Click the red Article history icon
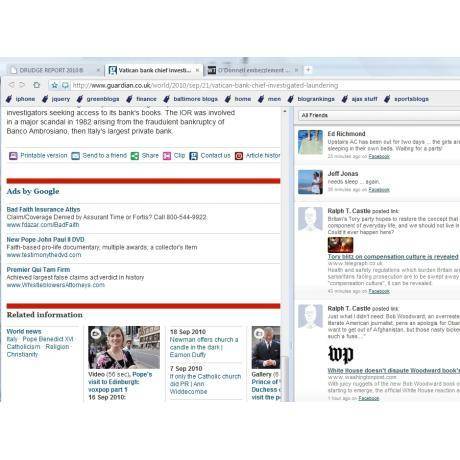The width and height of the screenshot is (460, 460). coord(239,156)
